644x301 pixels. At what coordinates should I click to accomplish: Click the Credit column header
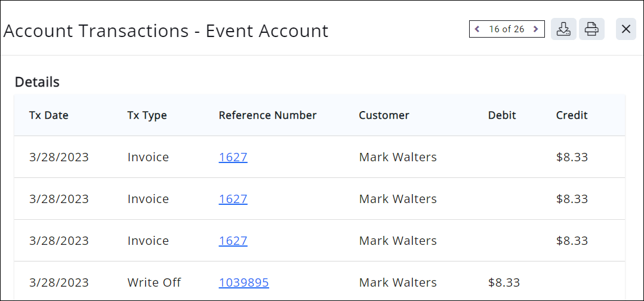pyautogui.click(x=572, y=115)
